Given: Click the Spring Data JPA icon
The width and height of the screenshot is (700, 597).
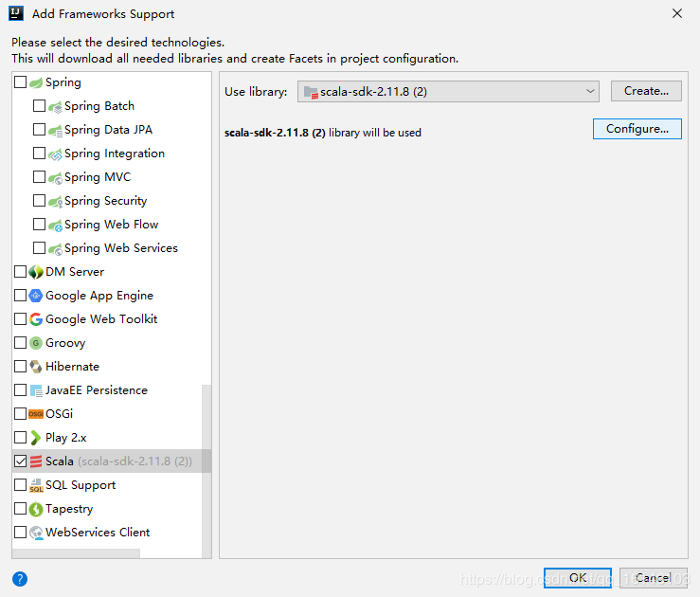Looking at the screenshot, I should [x=55, y=131].
